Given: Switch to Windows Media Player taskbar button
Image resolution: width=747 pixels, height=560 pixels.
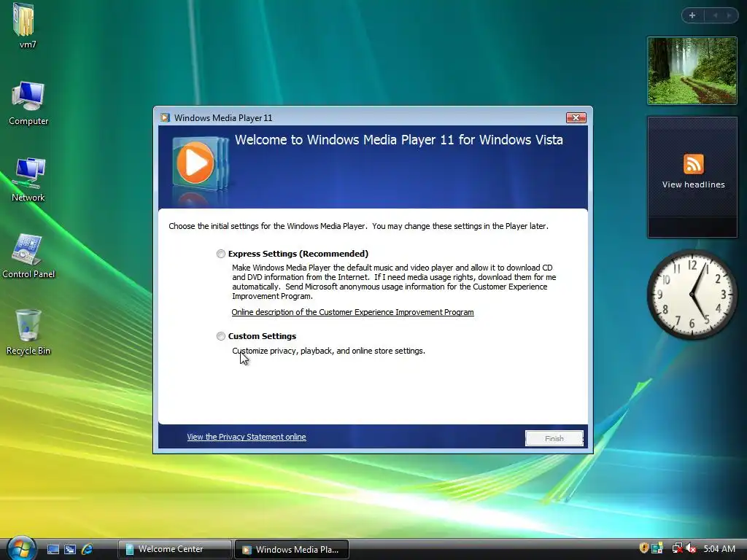Looking at the screenshot, I should [x=292, y=550].
